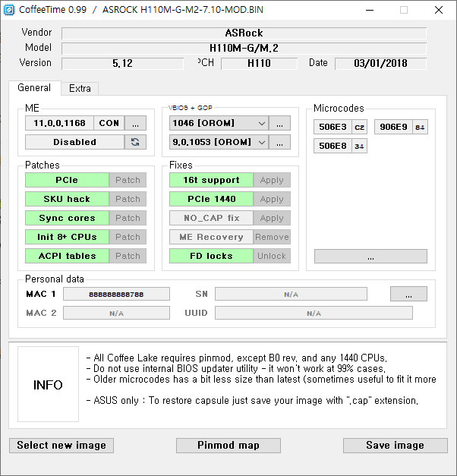
Task: Click Patch button beside SKU hack
Action: [128, 199]
